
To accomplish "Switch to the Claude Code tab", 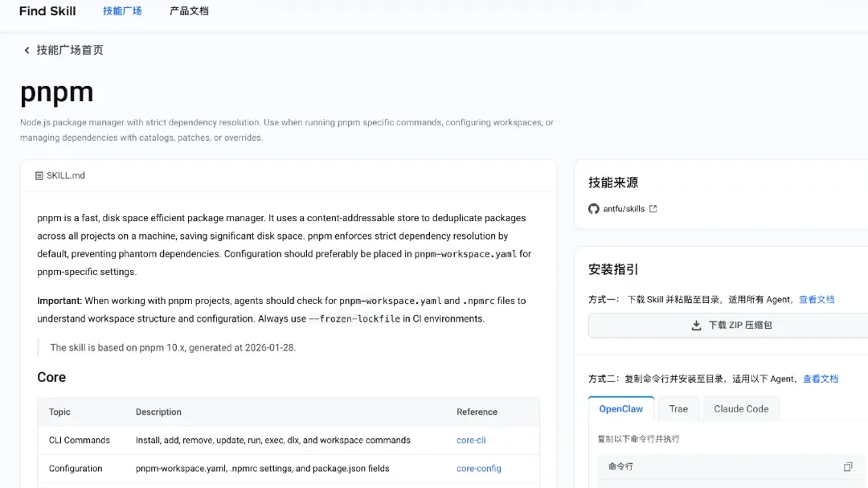I will coord(740,408).
